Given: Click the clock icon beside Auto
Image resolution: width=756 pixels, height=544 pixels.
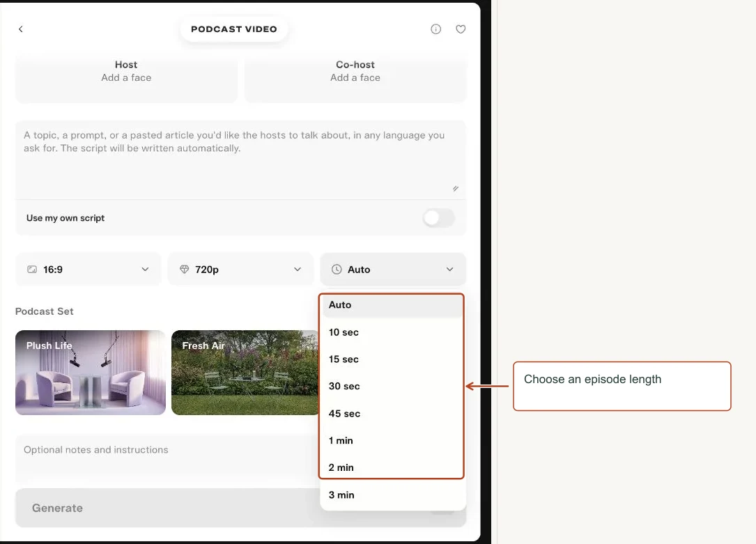Looking at the screenshot, I should click(337, 270).
